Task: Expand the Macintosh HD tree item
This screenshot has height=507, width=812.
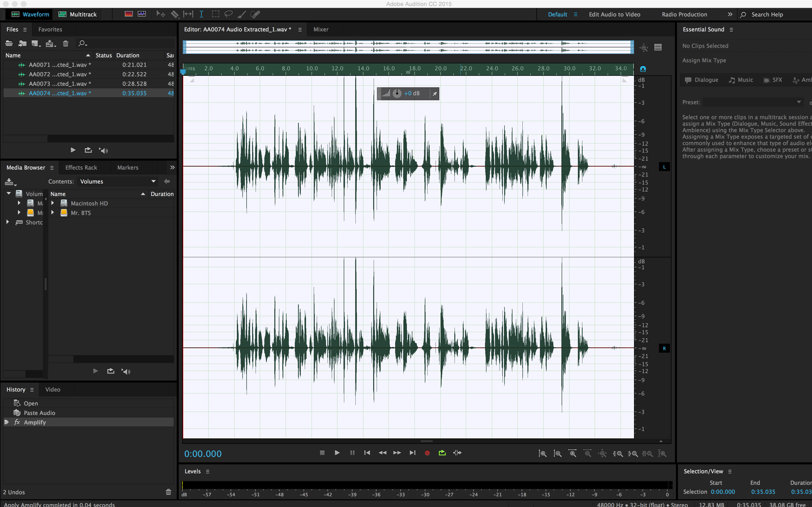Action: coord(52,203)
